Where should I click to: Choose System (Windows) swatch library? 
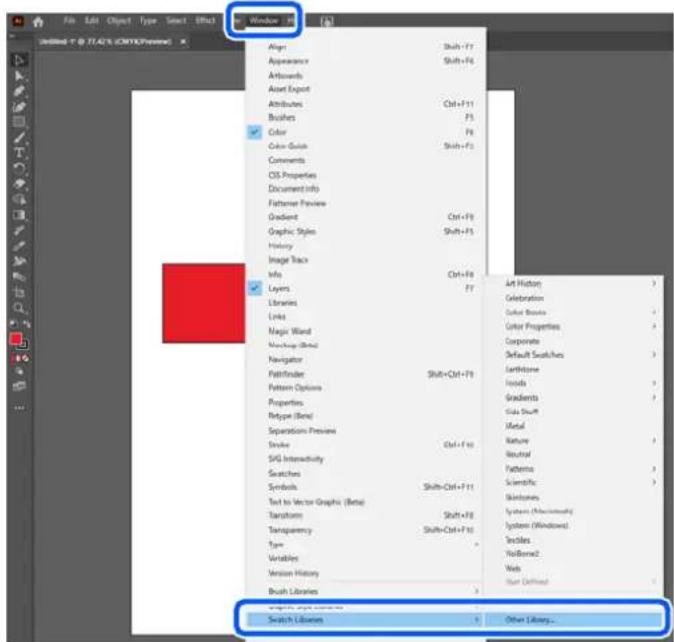[575, 525]
